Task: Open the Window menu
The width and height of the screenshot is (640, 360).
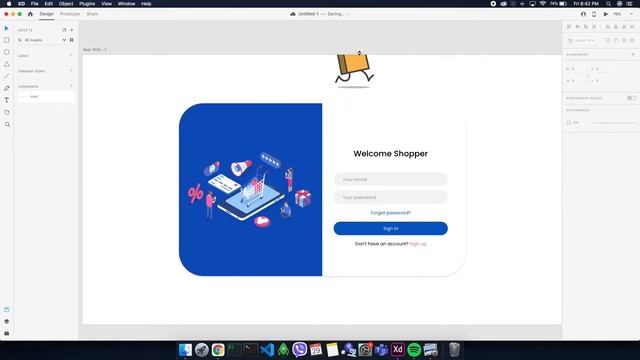Action: point(127,4)
